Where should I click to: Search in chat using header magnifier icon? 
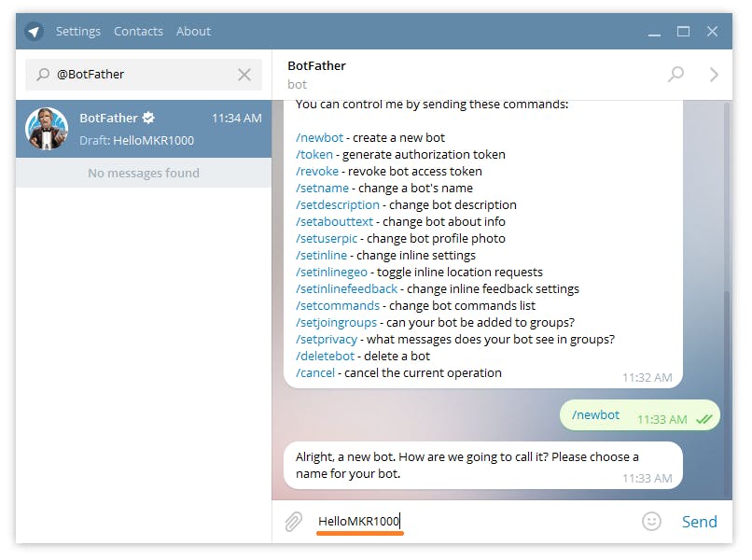pos(675,75)
